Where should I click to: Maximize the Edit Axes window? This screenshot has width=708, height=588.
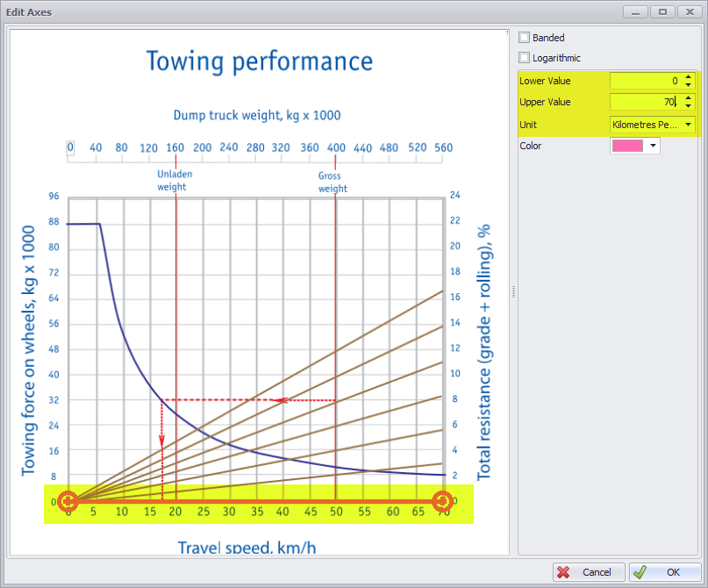point(662,12)
